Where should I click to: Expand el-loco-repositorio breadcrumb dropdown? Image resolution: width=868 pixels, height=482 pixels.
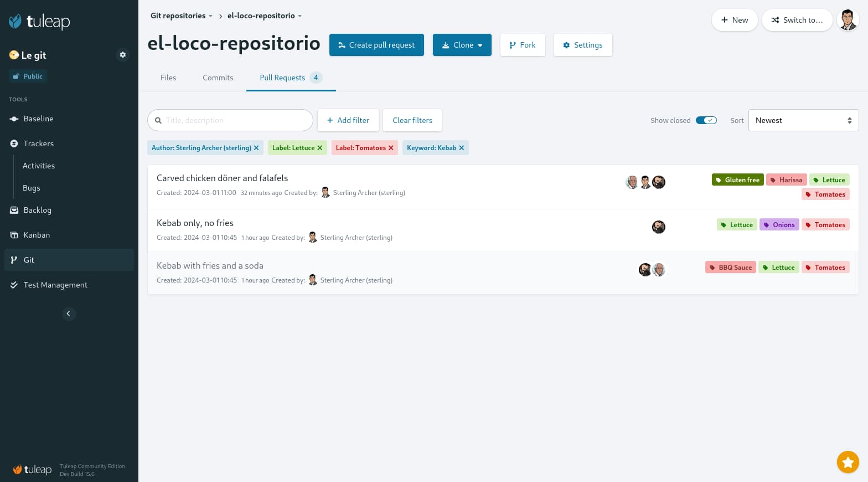tap(265, 16)
